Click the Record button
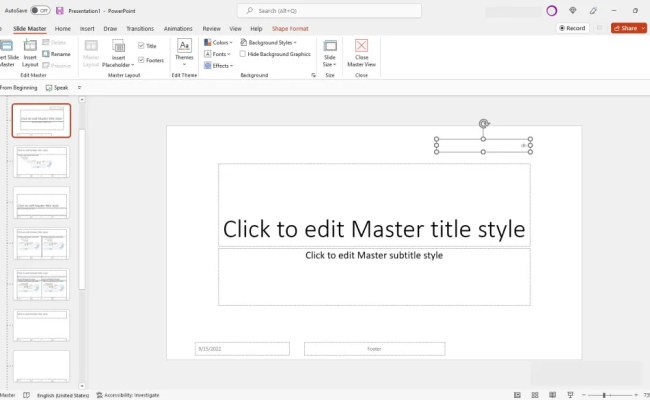650x400 pixels. [x=572, y=28]
